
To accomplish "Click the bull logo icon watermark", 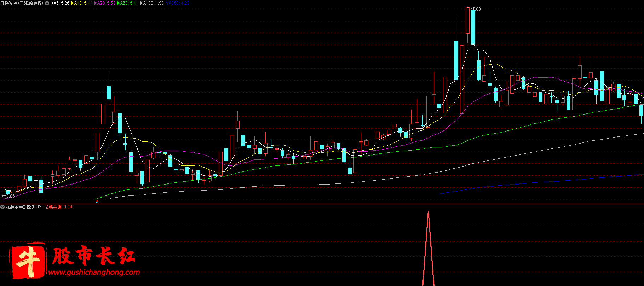I will point(28,261).
